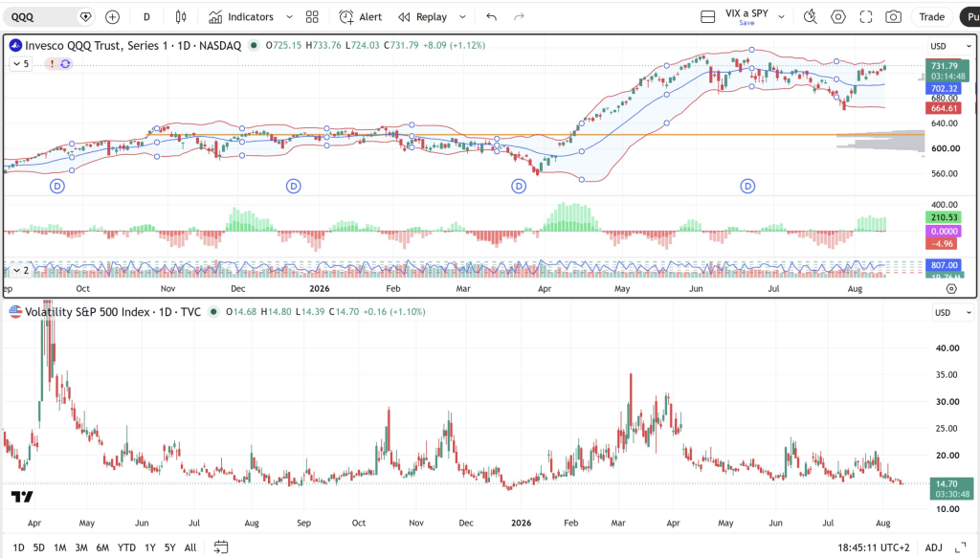The width and height of the screenshot is (980, 558).
Task: Click the dividend D marker near late June
Action: point(748,186)
